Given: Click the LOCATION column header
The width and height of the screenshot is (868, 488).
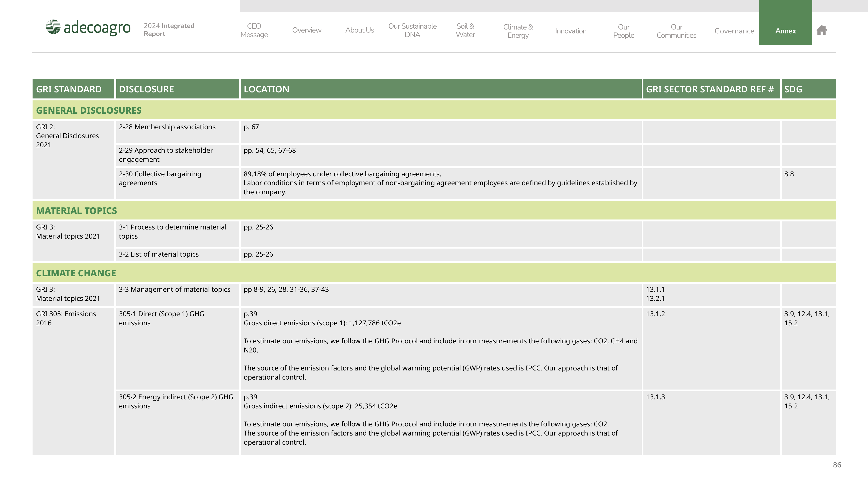Looking at the screenshot, I should coord(441,89).
